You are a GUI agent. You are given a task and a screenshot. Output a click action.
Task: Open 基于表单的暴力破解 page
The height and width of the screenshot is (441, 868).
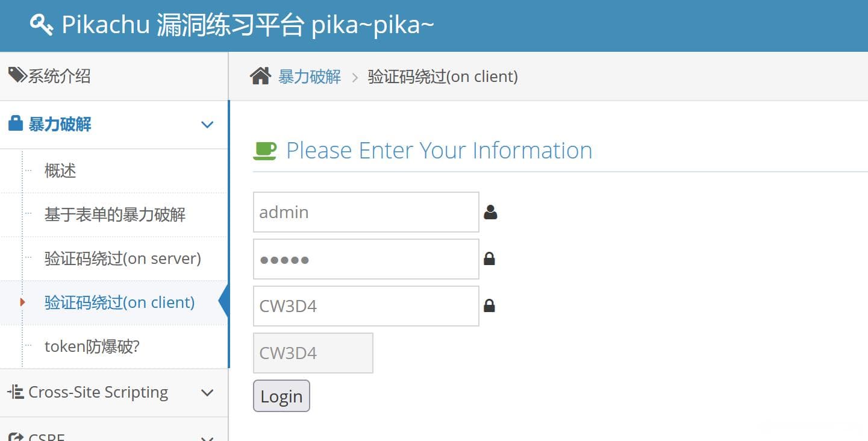tap(115, 214)
